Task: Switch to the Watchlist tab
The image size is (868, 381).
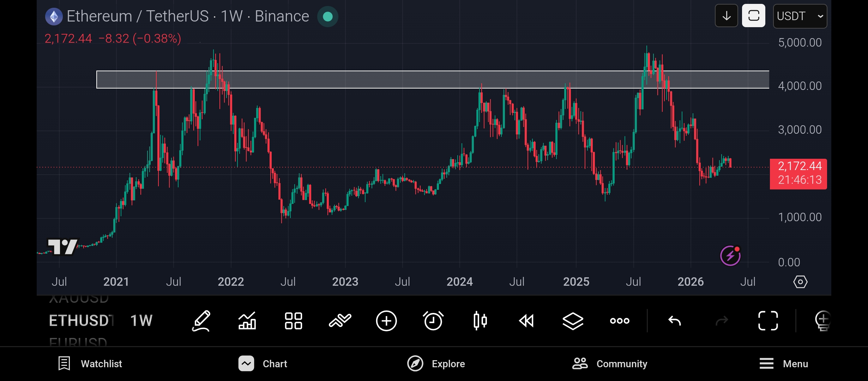Action: [90, 364]
